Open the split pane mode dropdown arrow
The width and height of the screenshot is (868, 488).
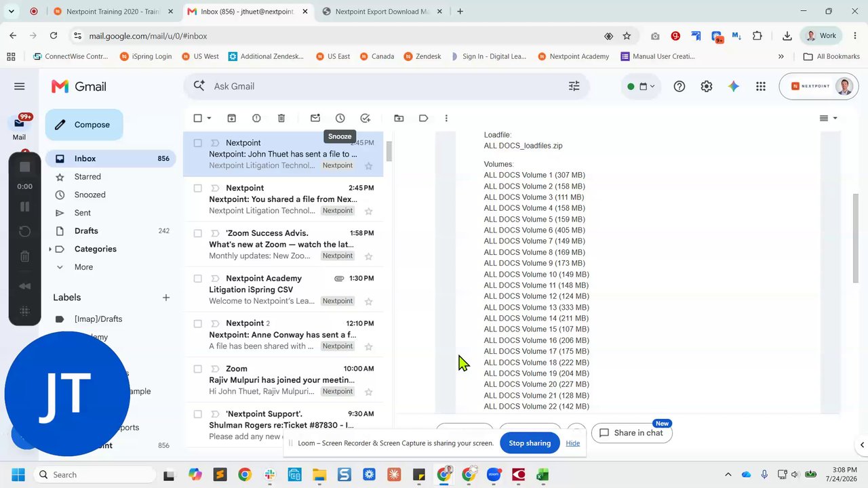pyautogui.click(x=835, y=118)
